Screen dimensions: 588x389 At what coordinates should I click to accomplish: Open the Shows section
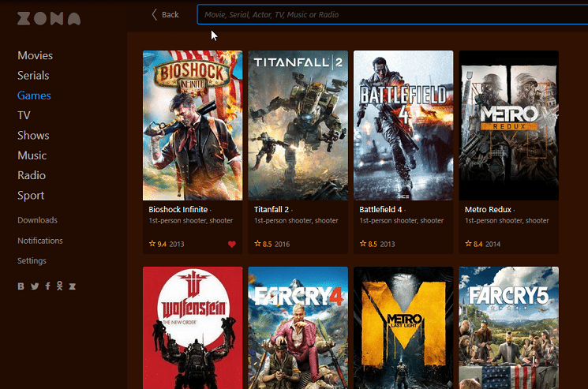coord(33,135)
